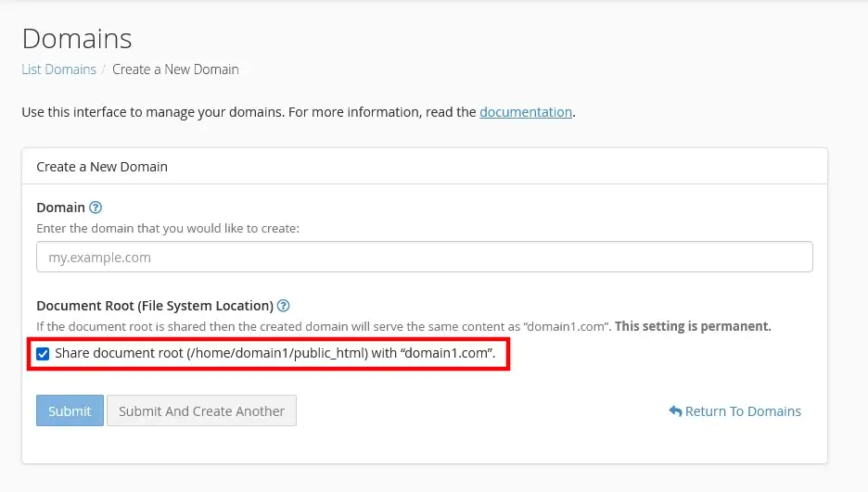
Task: Click the "Enter the domain" hint text
Action: [x=168, y=228]
